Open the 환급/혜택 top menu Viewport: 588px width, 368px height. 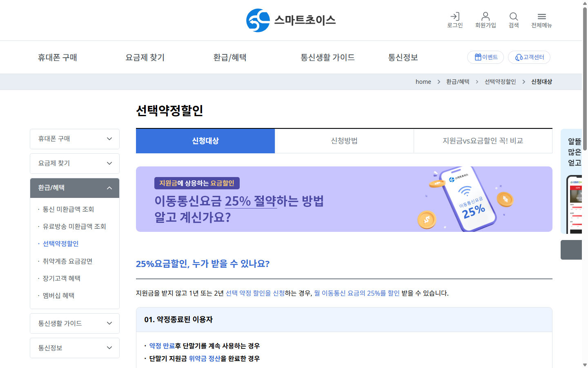[x=230, y=58]
